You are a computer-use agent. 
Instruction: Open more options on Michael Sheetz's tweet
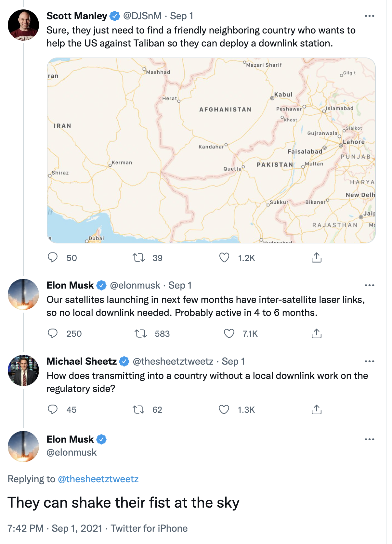(x=369, y=361)
